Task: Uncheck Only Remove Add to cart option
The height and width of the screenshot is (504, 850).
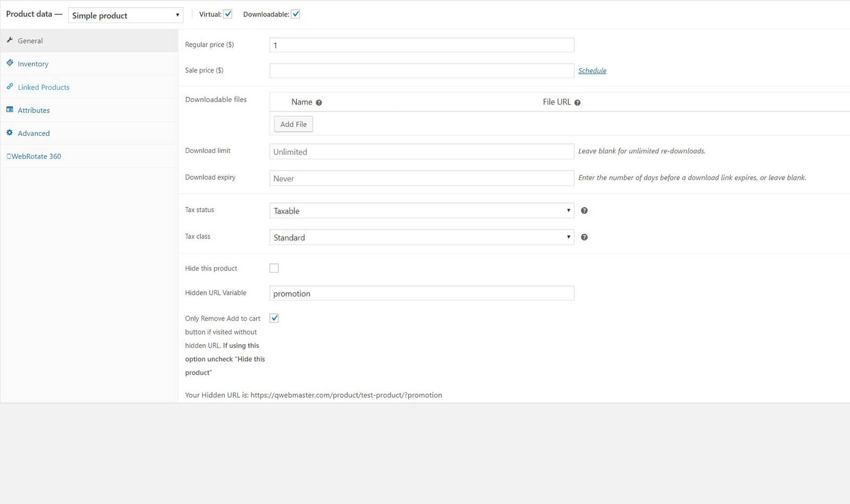Action: tap(274, 318)
